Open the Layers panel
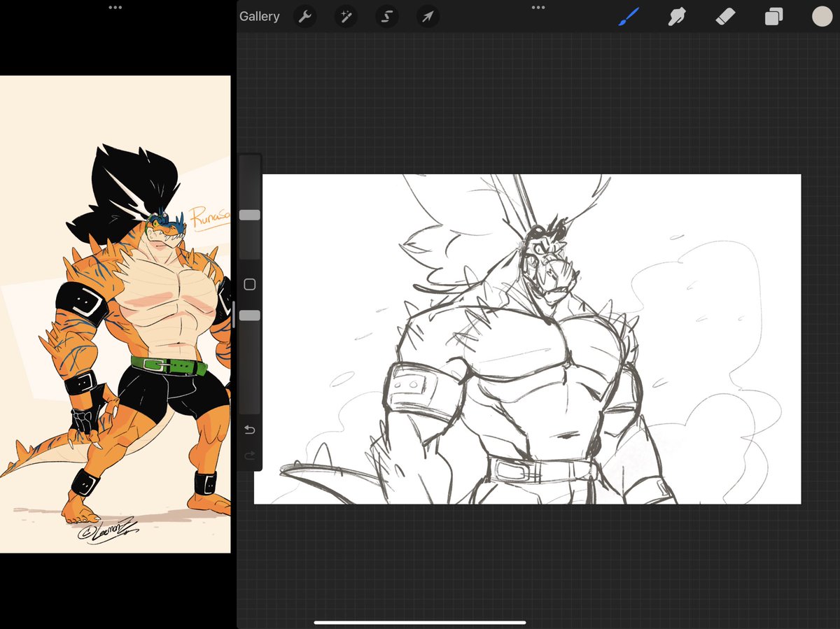840x629 pixels. coord(773,16)
